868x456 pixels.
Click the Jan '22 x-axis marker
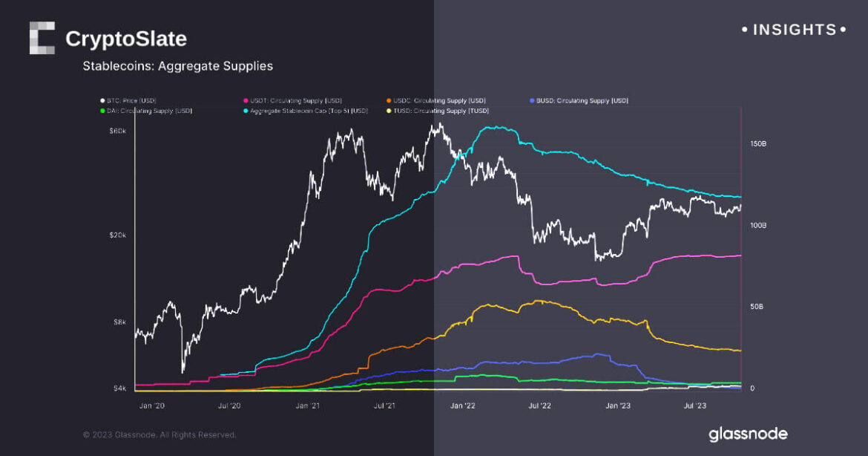(463, 405)
